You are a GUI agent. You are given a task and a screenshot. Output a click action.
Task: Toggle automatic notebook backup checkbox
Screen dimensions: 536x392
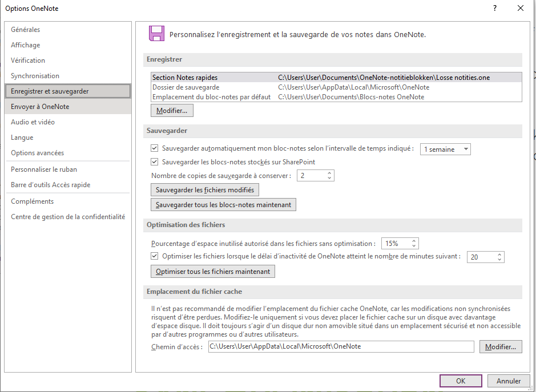(x=155, y=148)
